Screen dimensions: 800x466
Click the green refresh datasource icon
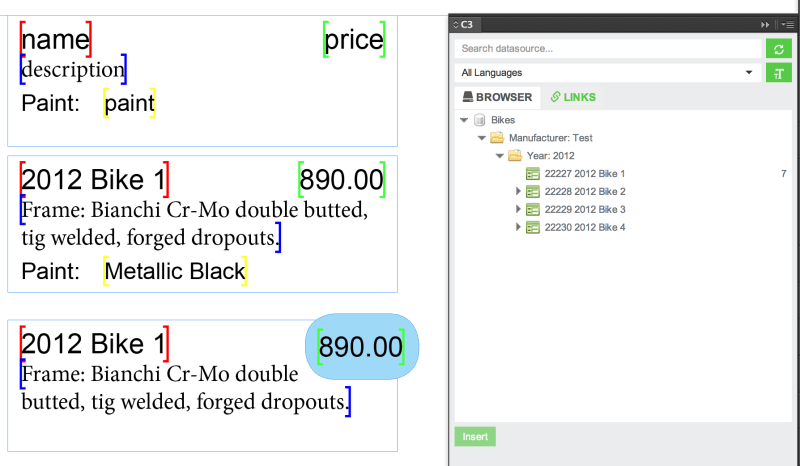point(779,49)
